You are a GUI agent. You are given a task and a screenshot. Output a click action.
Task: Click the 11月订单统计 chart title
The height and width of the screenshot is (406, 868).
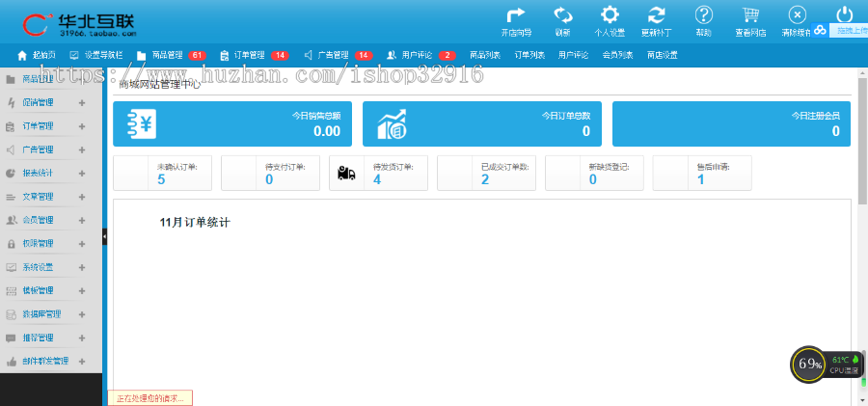(x=194, y=223)
